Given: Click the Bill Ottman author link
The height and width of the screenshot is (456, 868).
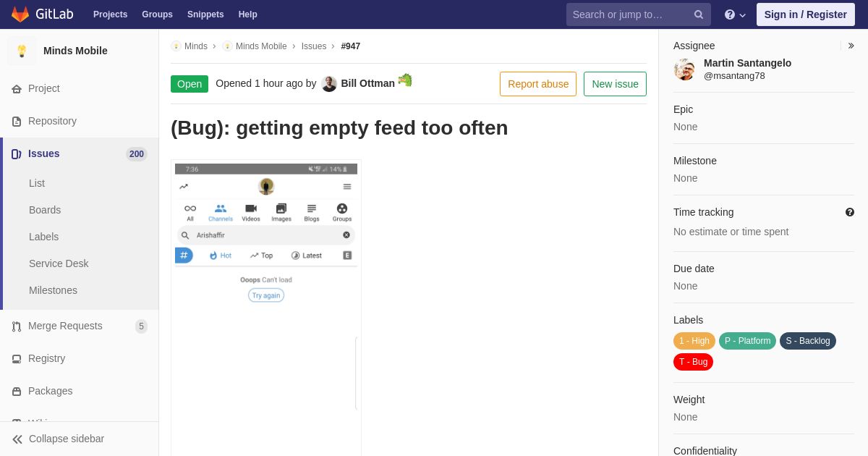Looking at the screenshot, I should 368,83.
